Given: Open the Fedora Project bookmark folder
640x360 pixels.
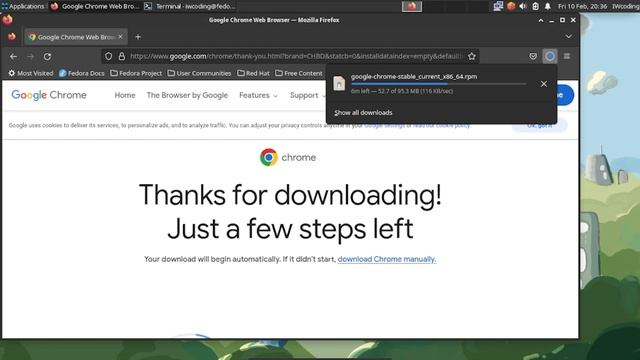Looking at the screenshot, I should click(x=136, y=73).
